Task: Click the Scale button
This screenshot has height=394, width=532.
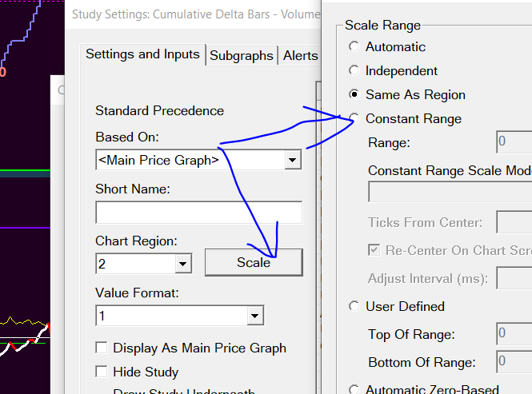Action: click(x=254, y=262)
